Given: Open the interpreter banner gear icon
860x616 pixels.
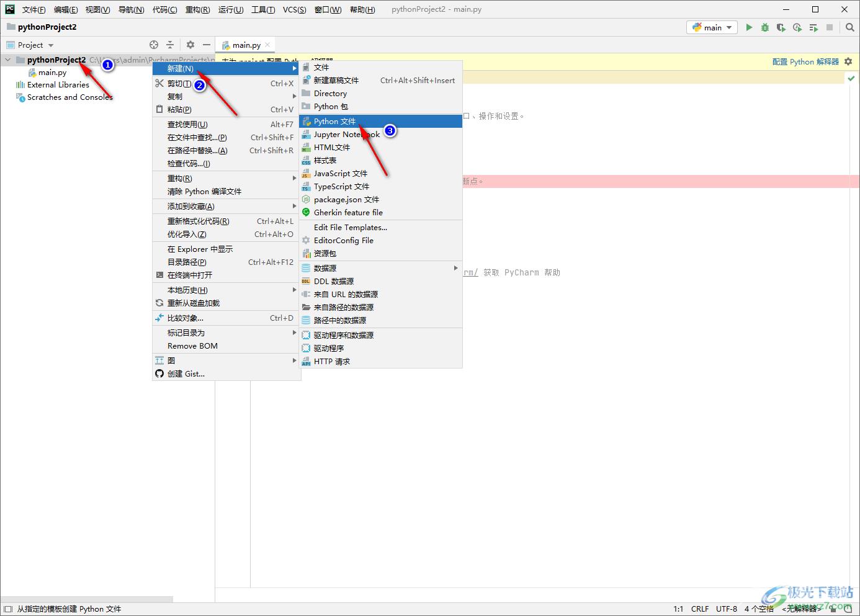Looking at the screenshot, I should (x=848, y=61).
